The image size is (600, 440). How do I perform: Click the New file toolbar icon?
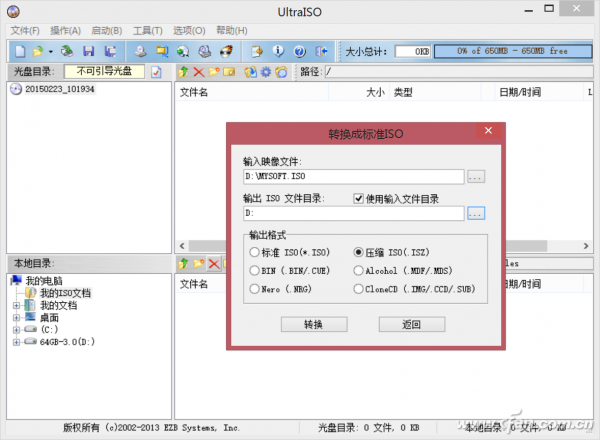20,51
